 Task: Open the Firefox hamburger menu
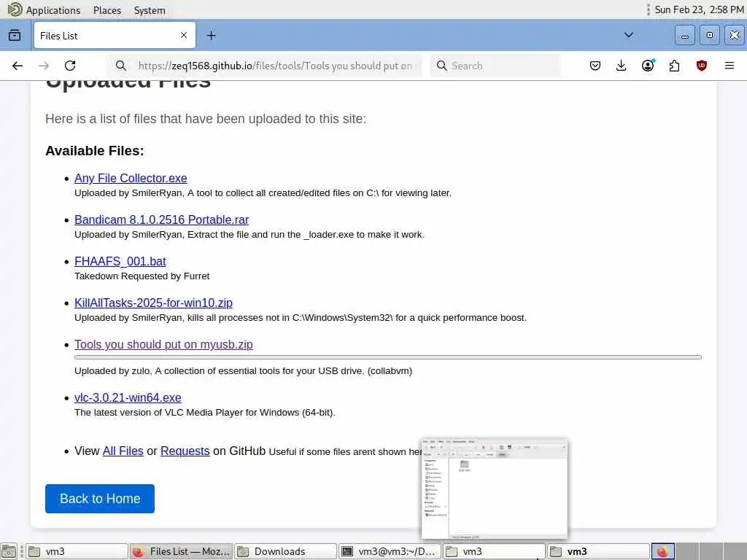pyautogui.click(x=729, y=66)
